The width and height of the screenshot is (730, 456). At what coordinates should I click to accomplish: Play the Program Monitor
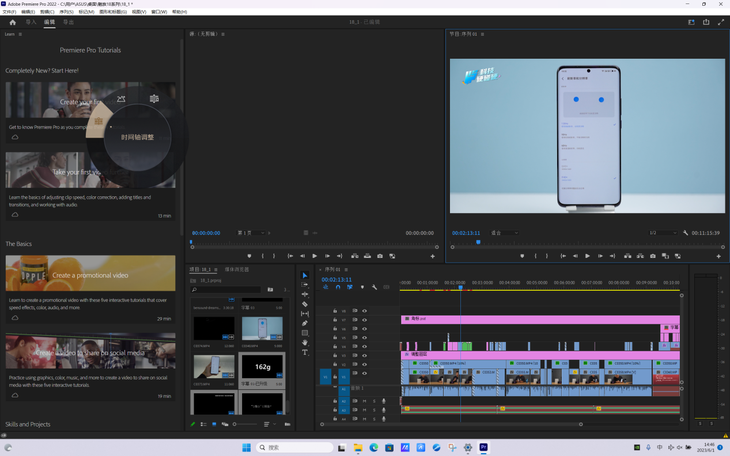[x=588, y=256]
